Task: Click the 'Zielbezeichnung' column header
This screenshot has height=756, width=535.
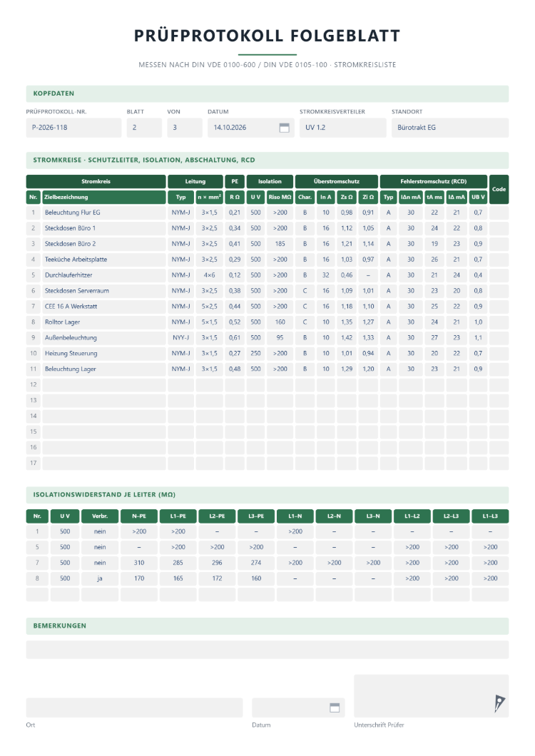Action: (x=104, y=197)
